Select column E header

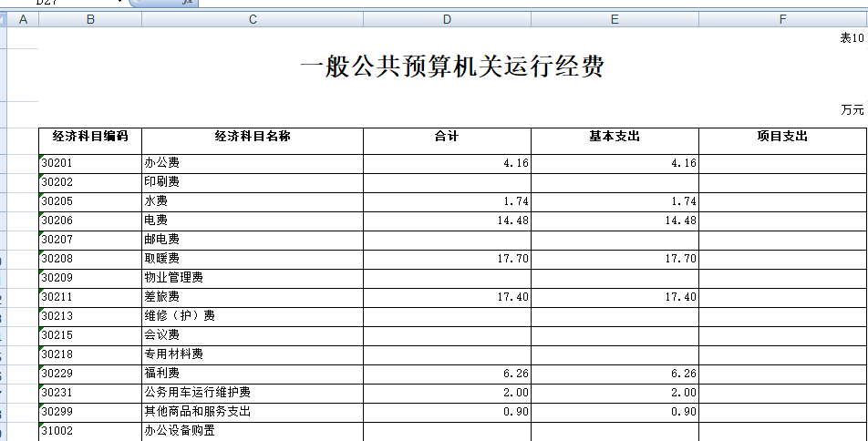[x=615, y=19]
